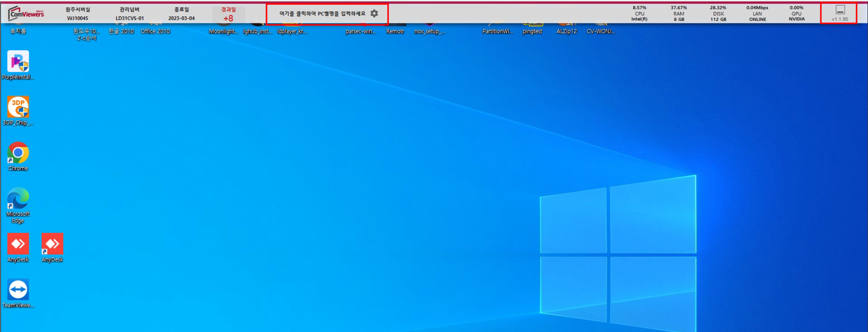The image size is (868, 332).
Task: Click the GPU NVIDIA usage readout
Action: pyautogui.click(x=797, y=13)
